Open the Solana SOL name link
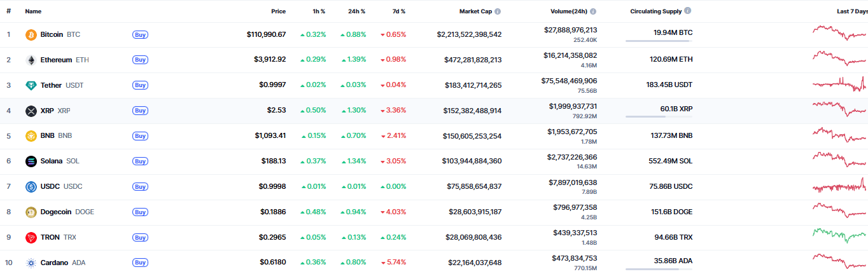 [60, 161]
